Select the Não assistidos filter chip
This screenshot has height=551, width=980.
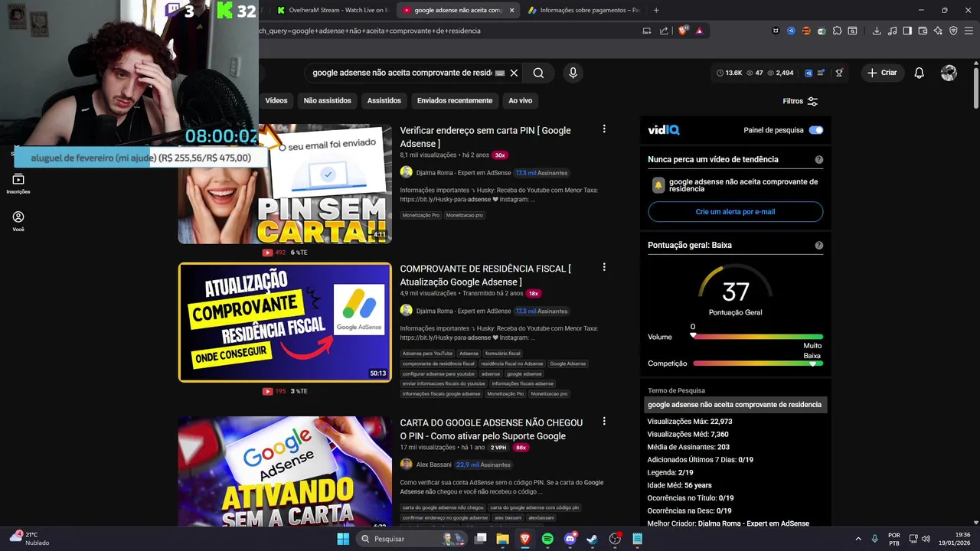click(x=327, y=101)
